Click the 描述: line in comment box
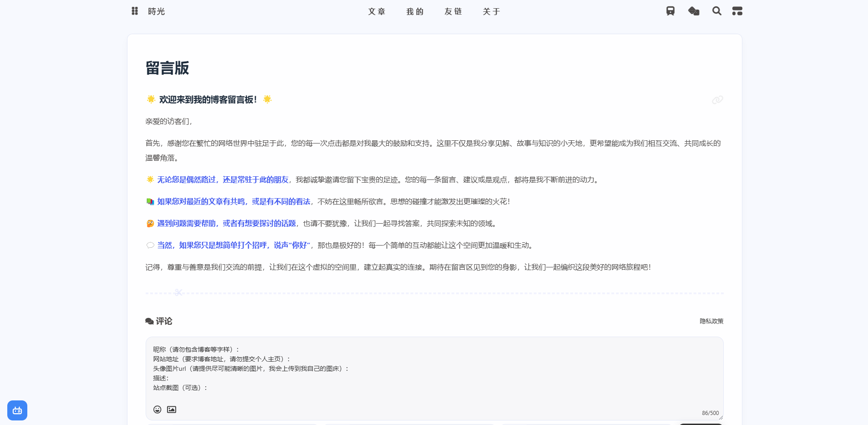This screenshot has width=868, height=425. [161, 378]
